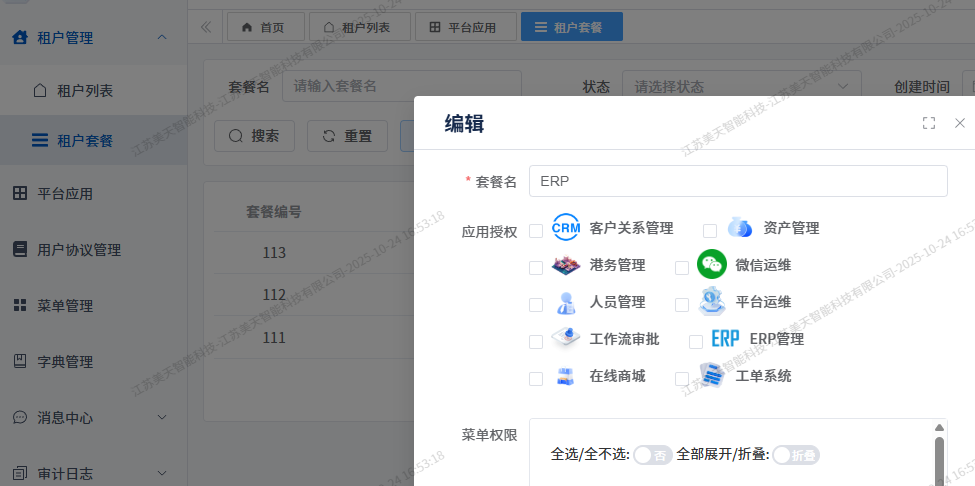Image resolution: width=975 pixels, height=486 pixels.
Task: Click the WeChat operations green icon
Action: pyautogui.click(x=711, y=265)
